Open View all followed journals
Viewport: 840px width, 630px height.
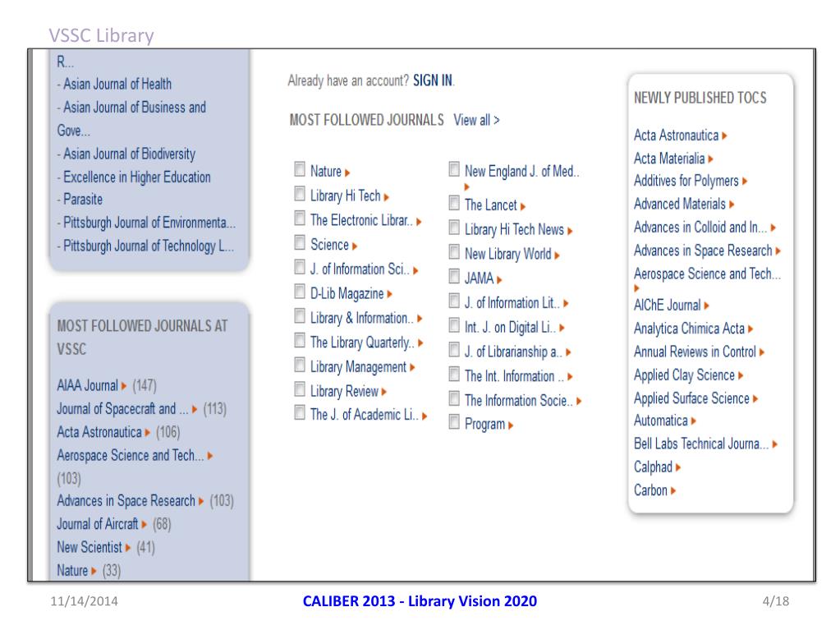pyautogui.click(x=476, y=120)
